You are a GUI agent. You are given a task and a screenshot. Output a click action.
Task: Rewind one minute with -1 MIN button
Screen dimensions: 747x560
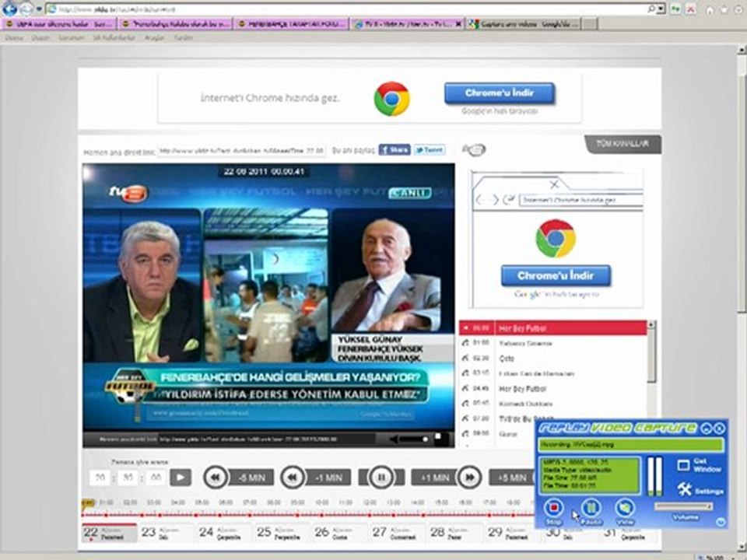tap(315, 478)
